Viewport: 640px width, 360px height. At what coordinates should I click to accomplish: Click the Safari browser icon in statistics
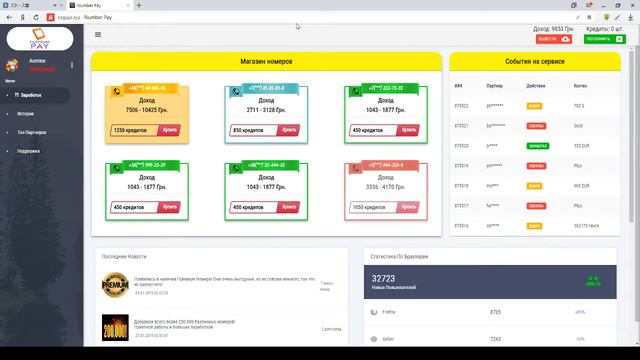click(374, 339)
